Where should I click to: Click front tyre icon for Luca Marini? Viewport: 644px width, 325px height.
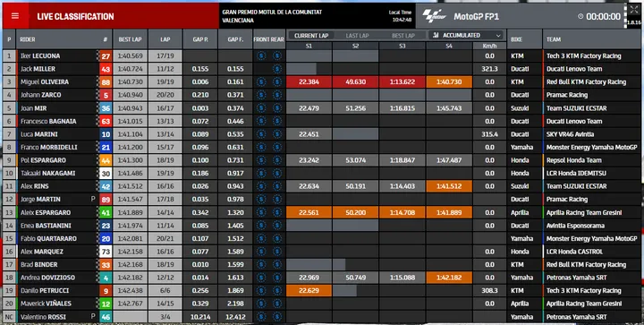coord(261,134)
